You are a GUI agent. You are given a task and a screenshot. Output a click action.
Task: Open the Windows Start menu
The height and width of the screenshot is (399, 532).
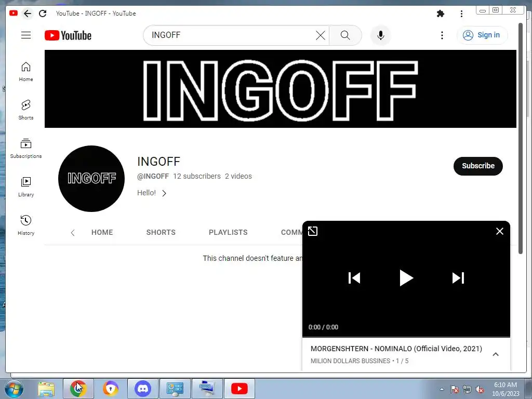coord(14,389)
